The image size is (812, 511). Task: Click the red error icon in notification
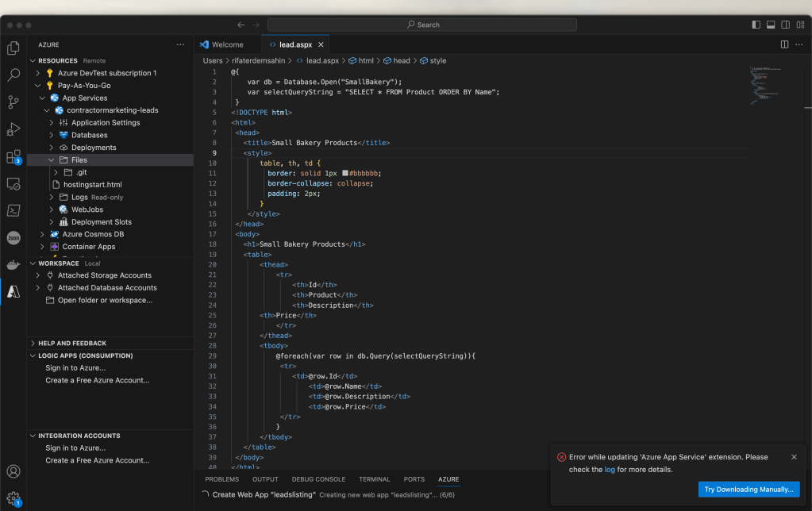pyautogui.click(x=561, y=457)
